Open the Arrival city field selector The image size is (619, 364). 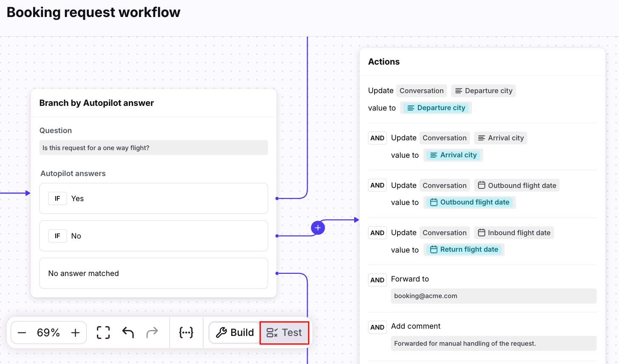pos(500,138)
